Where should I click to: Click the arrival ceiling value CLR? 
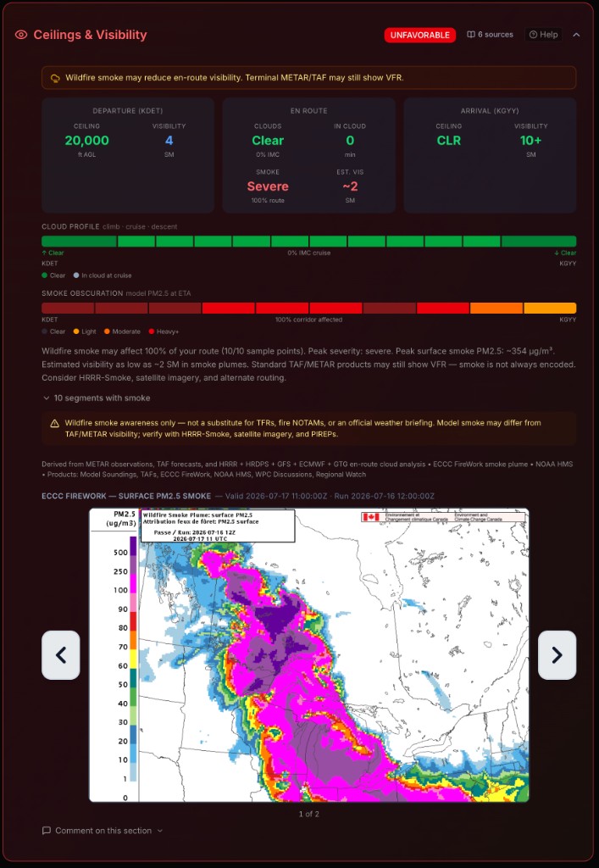[448, 141]
